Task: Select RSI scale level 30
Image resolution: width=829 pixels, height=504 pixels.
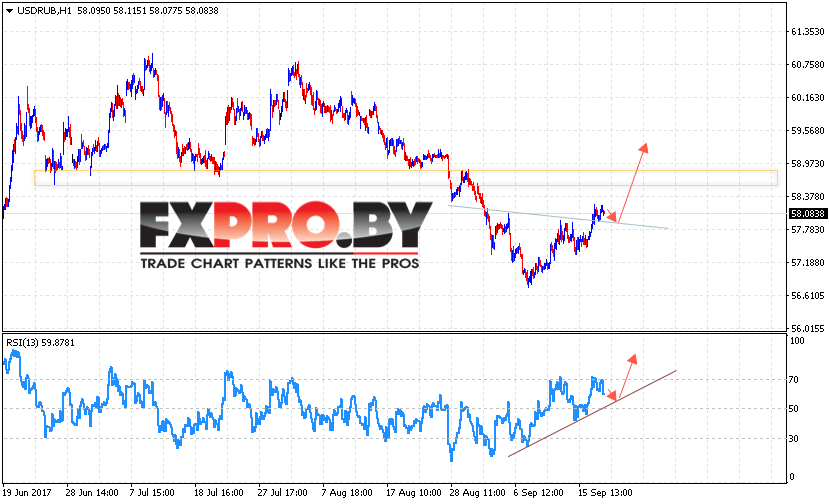Action: coord(794,439)
